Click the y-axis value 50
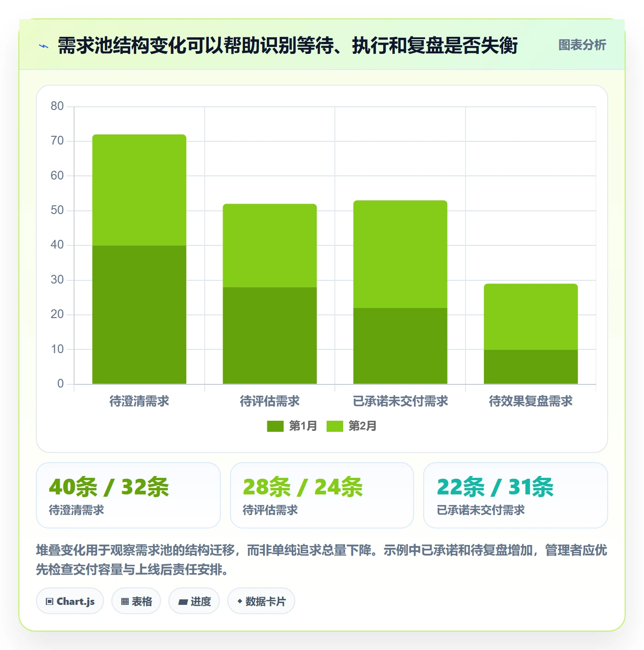Image resolution: width=644 pixels, height=650 pixels. click(x=57, y=210)
